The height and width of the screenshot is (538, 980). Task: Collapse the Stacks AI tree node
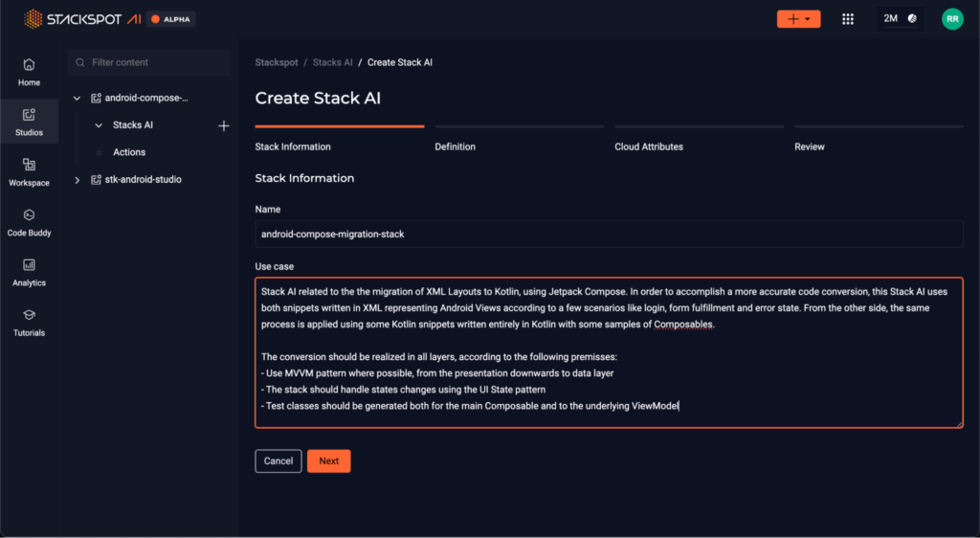tap(99, 125)
